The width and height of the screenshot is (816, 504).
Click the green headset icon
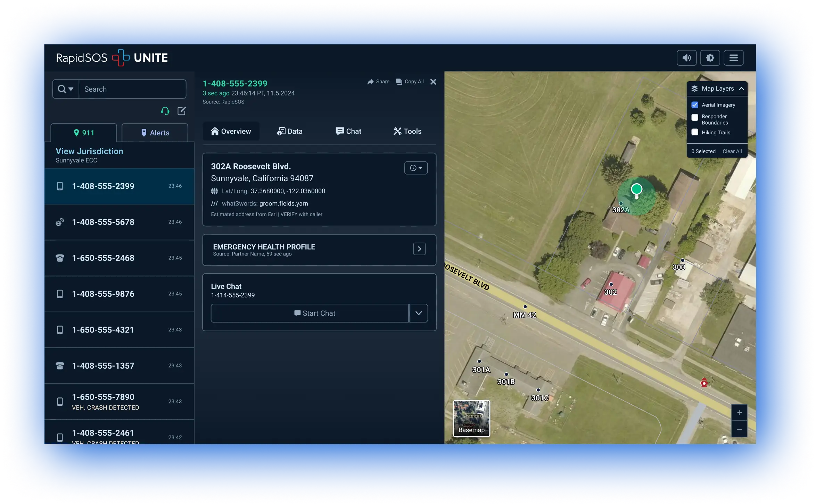tap(165, 111)
